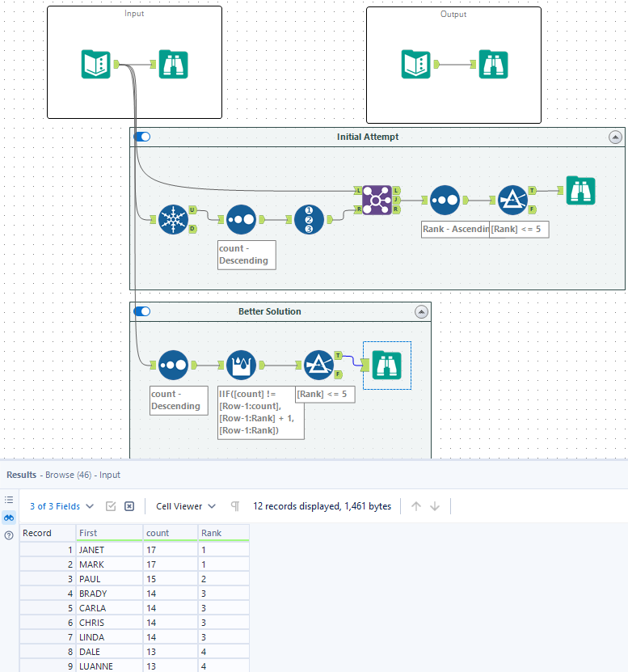The image size is (628, 672).
Task: Click the Rank - Ascending annotation
Action: 455,229
